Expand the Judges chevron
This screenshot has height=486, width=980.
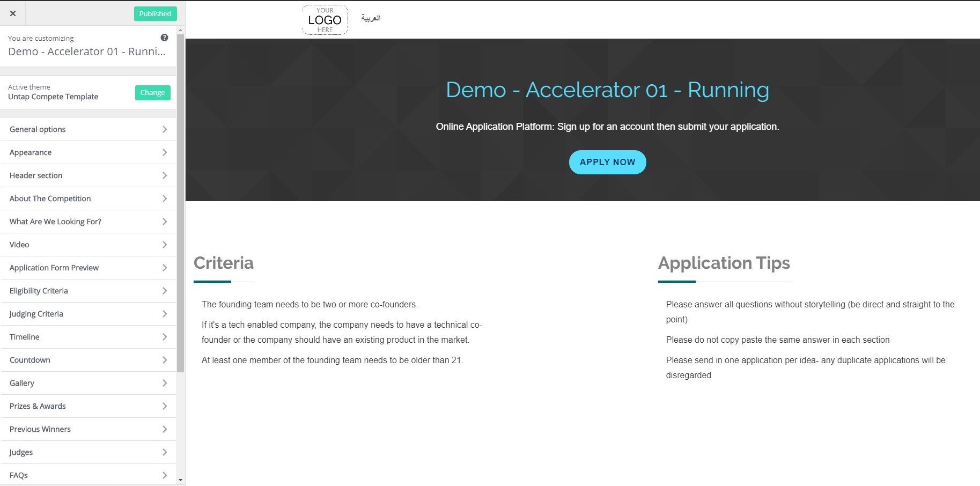point(165,452)
